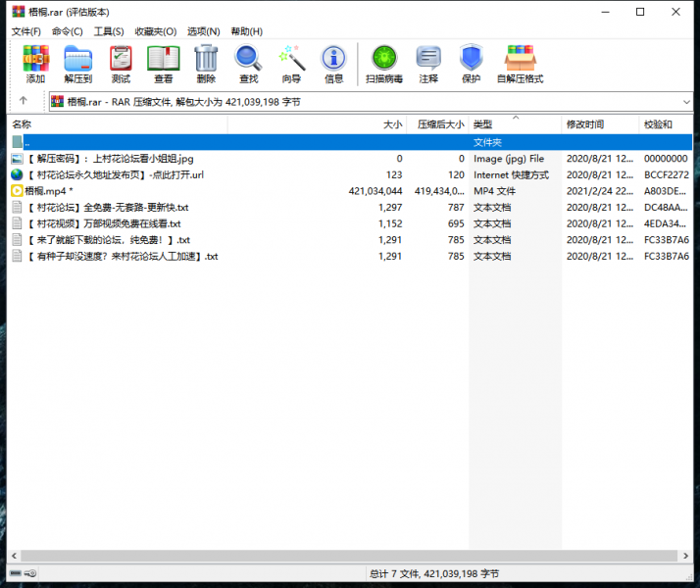Sort by the Name (名称) column header
Image resolution: width=700 pixels, height=588 pixels.
tap(118, 124)
